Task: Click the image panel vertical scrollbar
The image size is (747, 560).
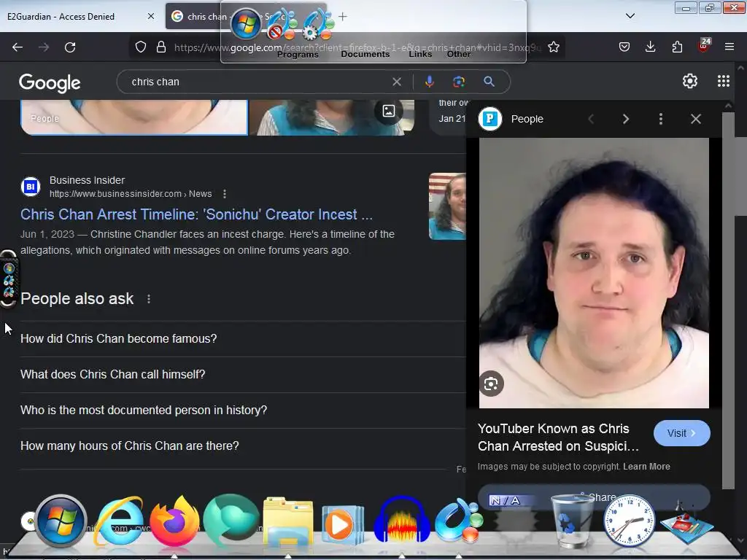Action: (x=728, y=300)
